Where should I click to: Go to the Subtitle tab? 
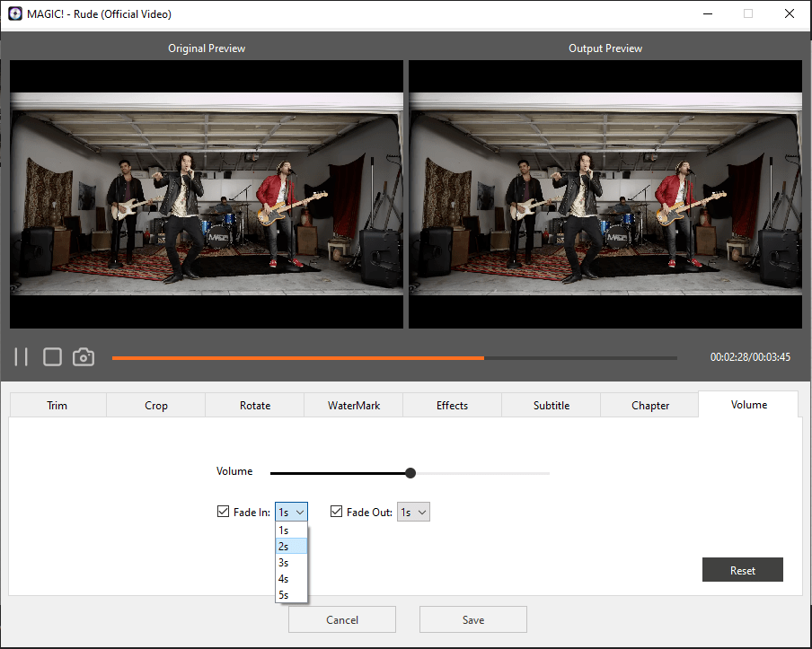[551, 406]
